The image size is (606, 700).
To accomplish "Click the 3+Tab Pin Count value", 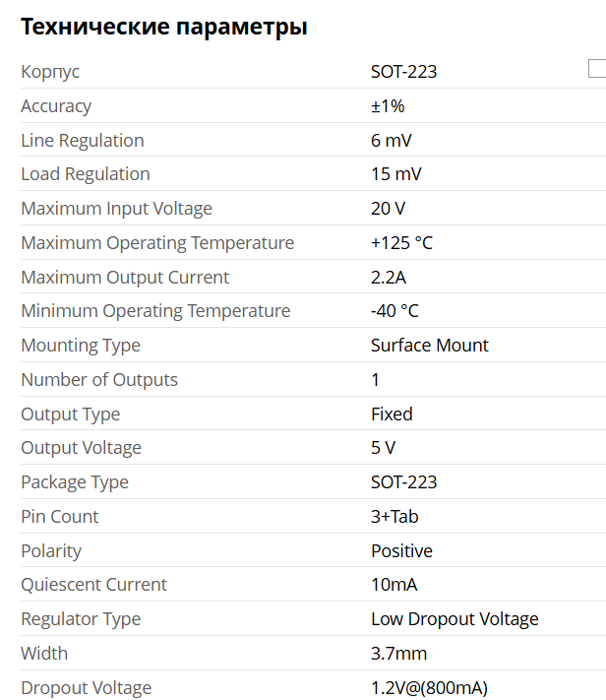I will click(x=394, y=517).
